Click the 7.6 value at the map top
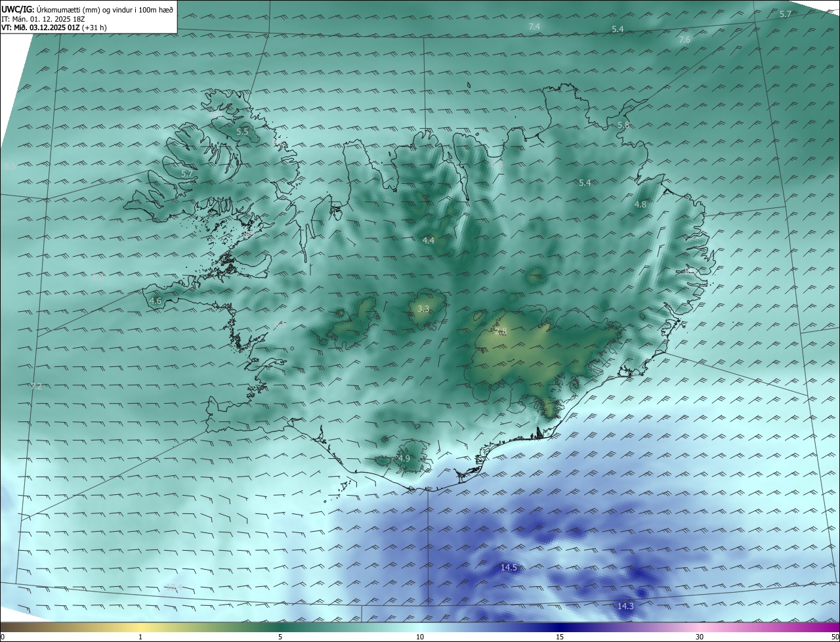 [684, 40]
